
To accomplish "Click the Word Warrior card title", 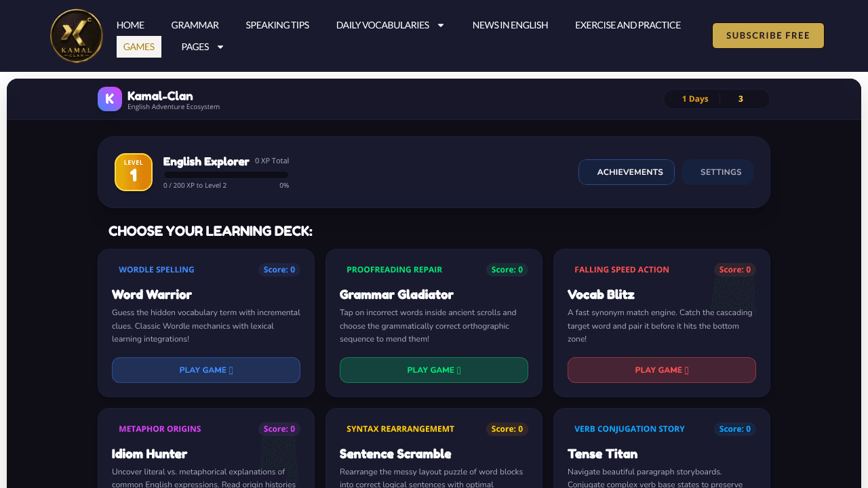I will [x=152, y=294].
